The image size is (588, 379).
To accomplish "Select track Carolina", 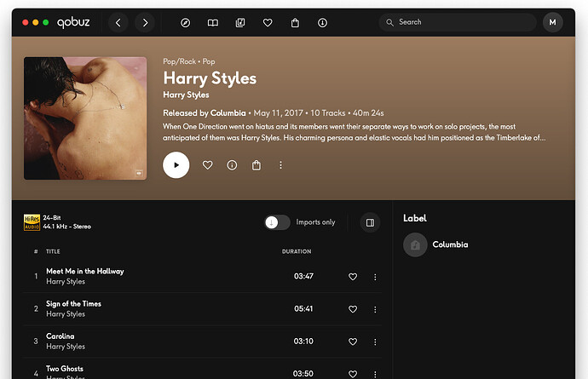I will [60, 336].
